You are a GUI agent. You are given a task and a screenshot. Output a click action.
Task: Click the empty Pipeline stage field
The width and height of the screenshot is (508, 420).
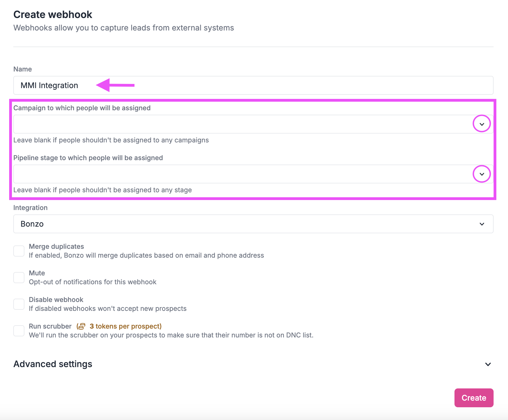click(194, 174)
